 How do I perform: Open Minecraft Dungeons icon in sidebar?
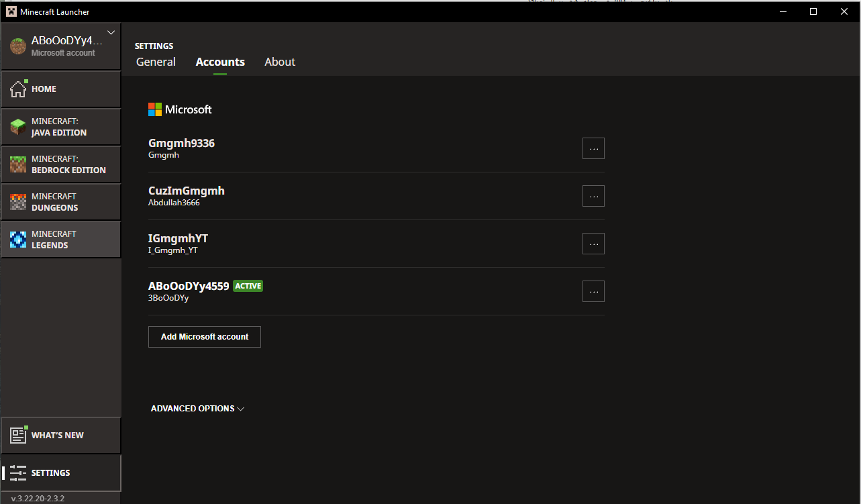(18, 202)
